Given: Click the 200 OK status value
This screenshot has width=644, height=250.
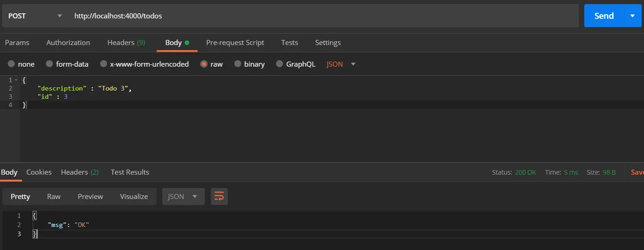Looking at the screenshot, I should pyautogui.click(x=525, y=172).
